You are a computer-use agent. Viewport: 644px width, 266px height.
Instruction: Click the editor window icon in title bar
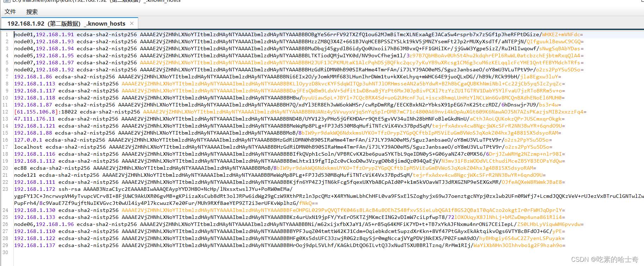pyautogui.click(x=6, y=1)
